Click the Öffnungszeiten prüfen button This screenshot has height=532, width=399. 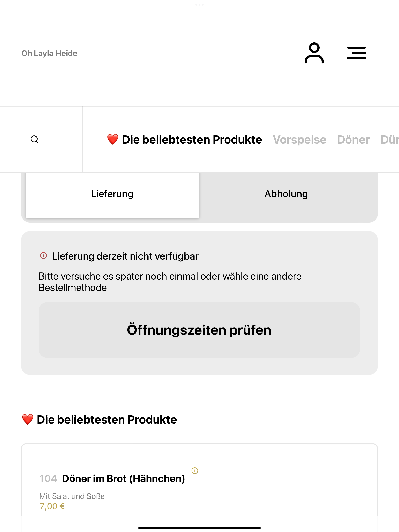click(199, 330)
